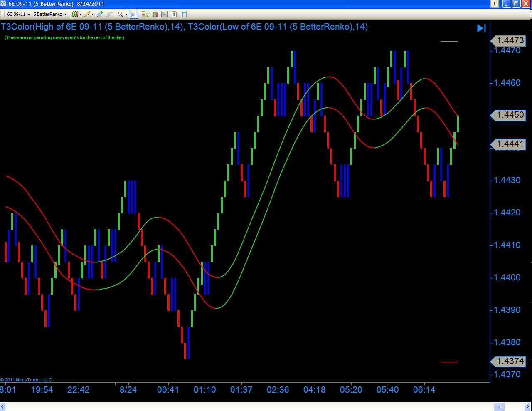Open the Chart Trader icon
The width and height of the screenshot is (532, 411).
point(145,14)
